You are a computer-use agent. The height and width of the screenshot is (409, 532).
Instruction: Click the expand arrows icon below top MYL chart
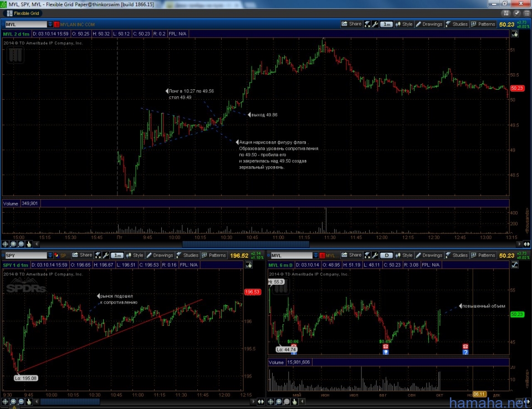(526, 244)
